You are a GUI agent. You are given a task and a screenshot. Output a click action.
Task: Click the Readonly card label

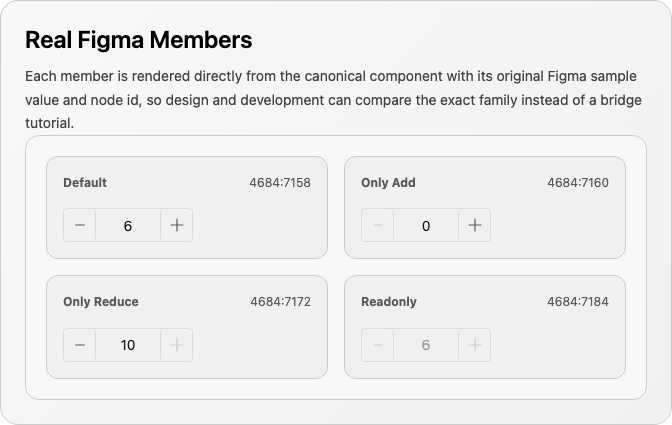pyautogui.click(x=389, y=302)
